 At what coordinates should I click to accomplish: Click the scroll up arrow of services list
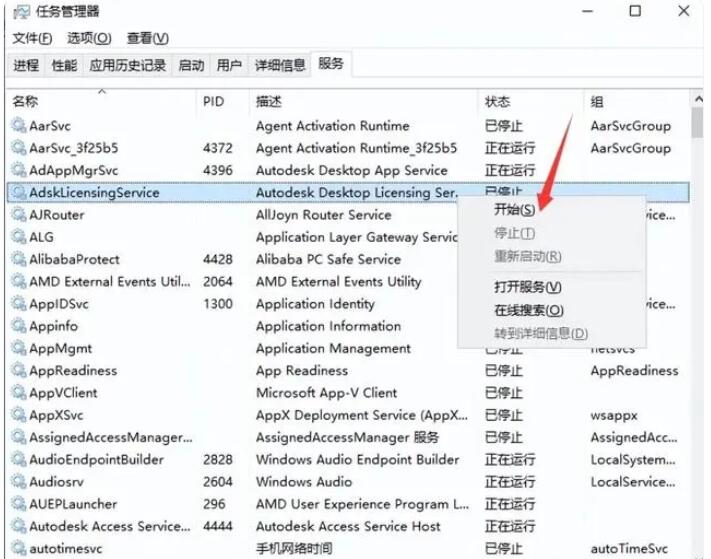[695, 102]
